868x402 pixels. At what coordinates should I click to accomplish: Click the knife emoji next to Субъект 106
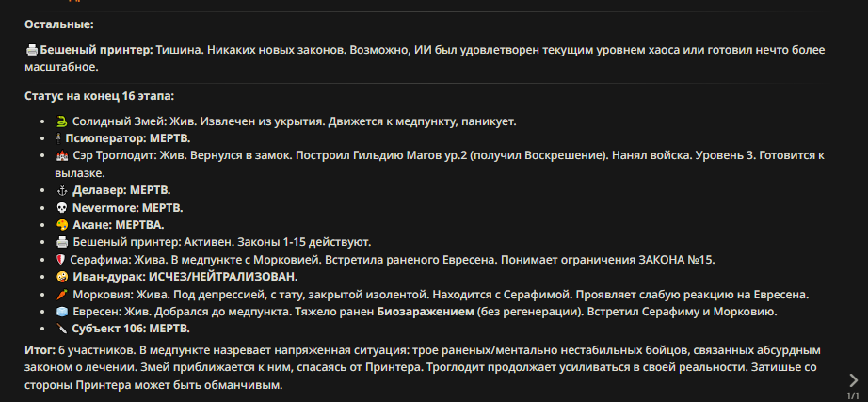(61, 329)
